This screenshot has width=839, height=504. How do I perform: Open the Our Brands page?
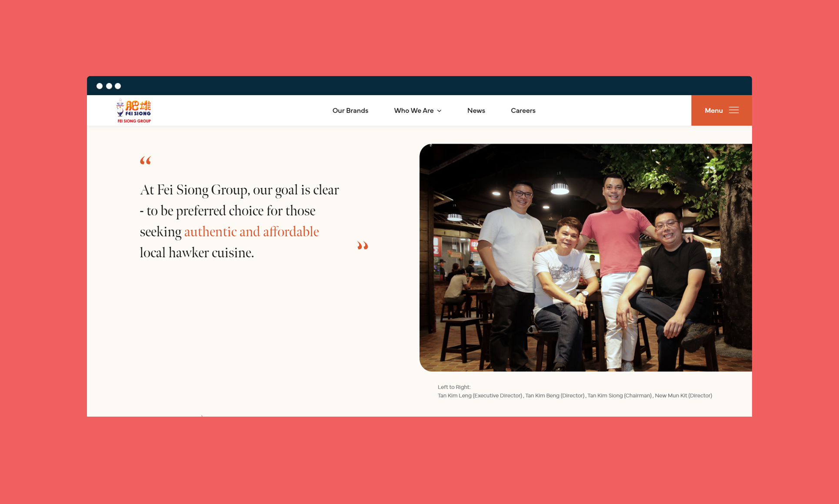point(350,110)
